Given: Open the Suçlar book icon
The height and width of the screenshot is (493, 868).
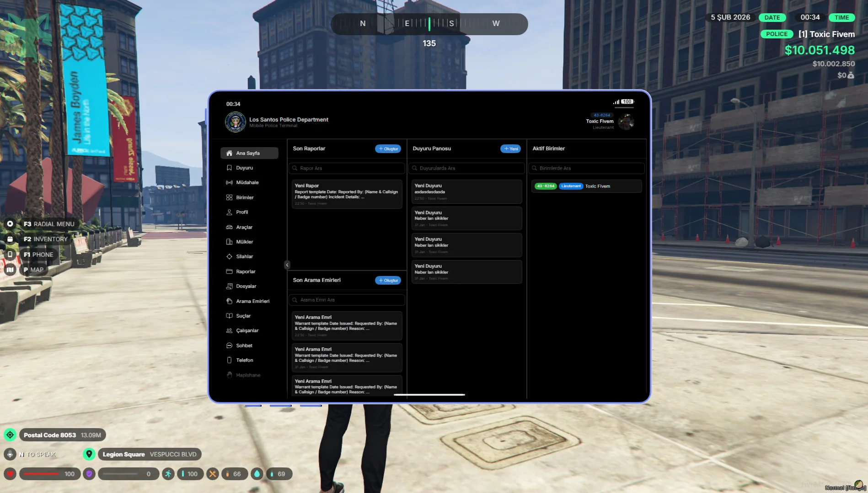Looking at the screenshot, I should [x=229, y=316].
